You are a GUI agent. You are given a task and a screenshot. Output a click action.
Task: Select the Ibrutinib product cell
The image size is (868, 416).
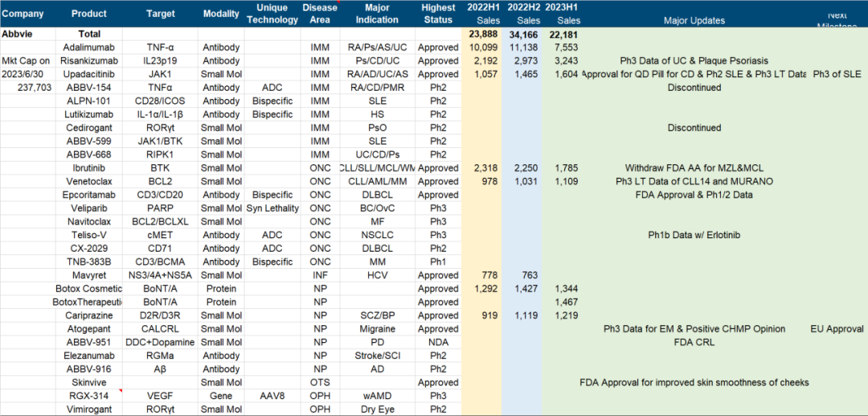click(89, 168)
